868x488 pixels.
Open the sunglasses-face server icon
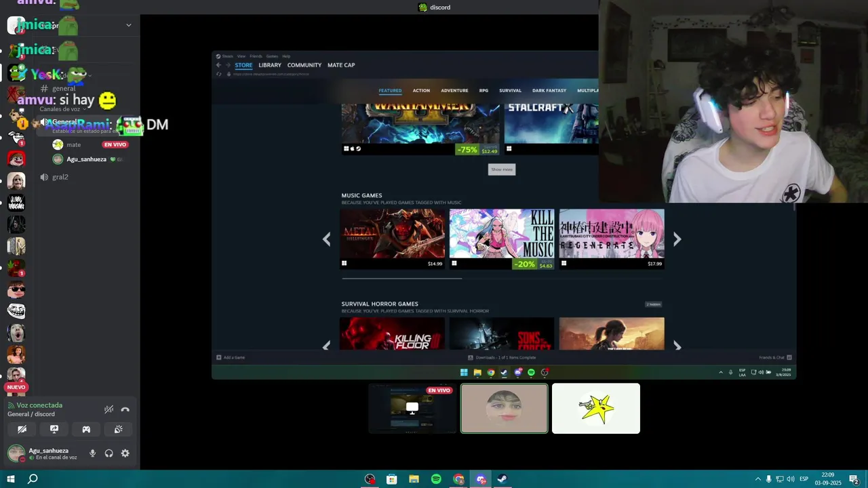coord(16,289)
